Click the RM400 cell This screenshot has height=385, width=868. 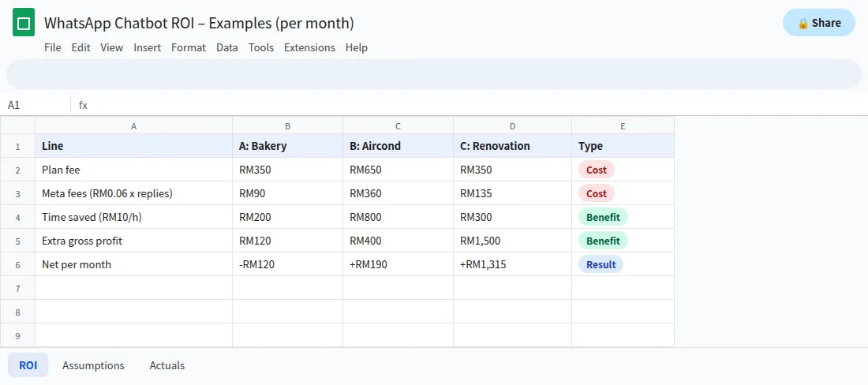coord(398,241)
